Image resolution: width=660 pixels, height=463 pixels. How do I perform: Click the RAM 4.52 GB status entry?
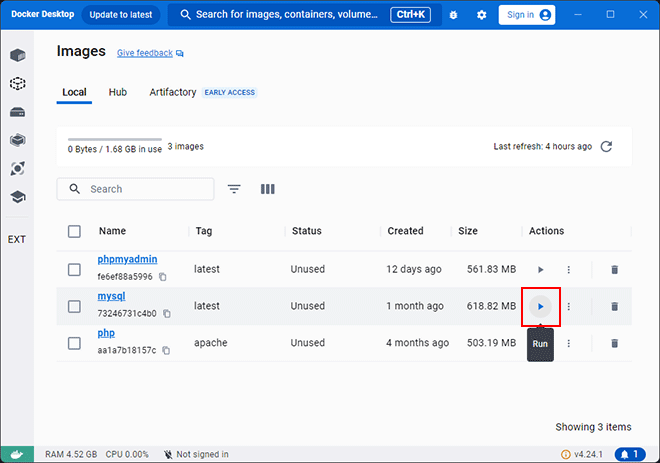click(71, 455)
